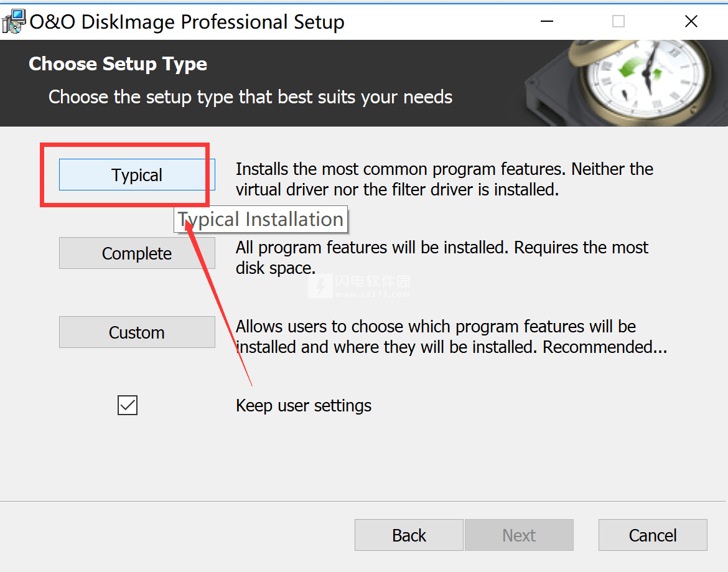The width and height of the screenshot is (728, 572).
Task: Click the 'All program features will be installed' text
Action: coord(442,258)
